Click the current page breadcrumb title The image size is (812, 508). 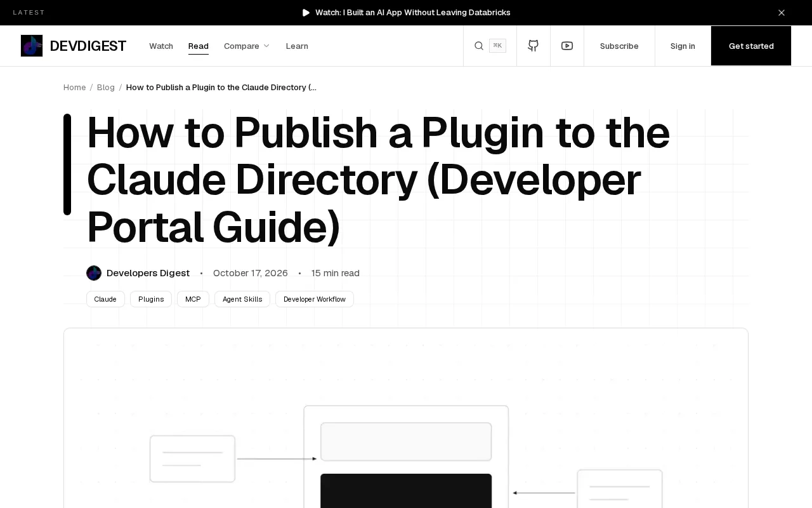coord(221,87)
